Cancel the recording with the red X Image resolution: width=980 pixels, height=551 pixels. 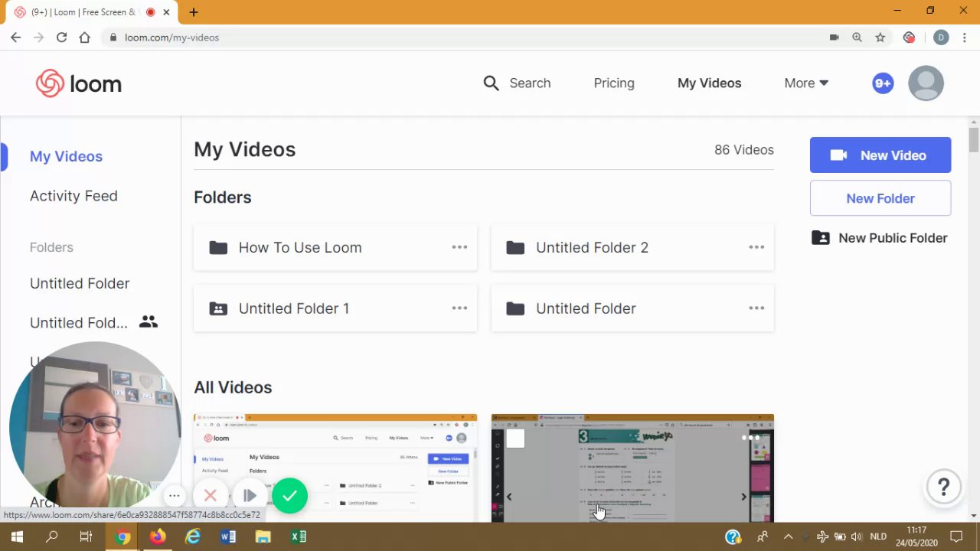click(x=211, y=496)
